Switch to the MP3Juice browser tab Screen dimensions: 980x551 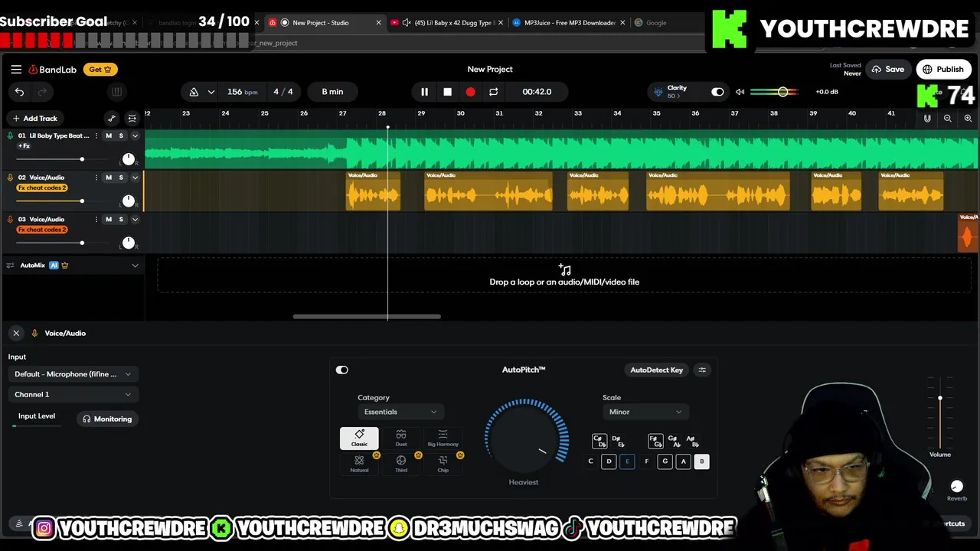click(570, 23)
